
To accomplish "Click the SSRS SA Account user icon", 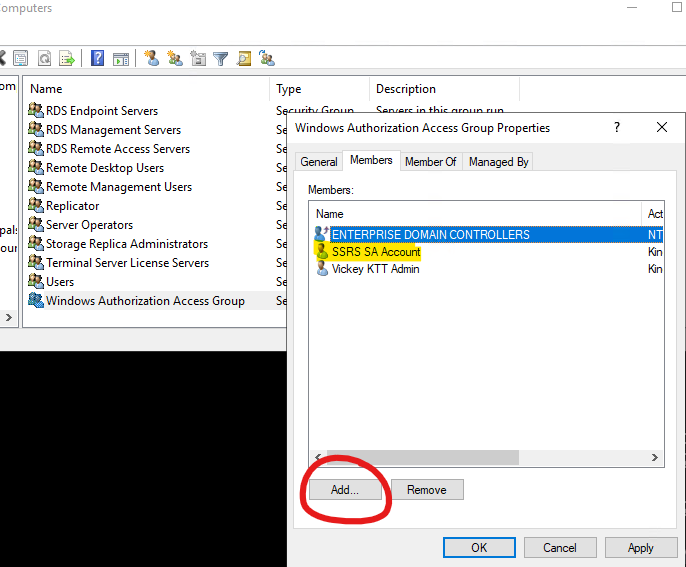I will pyautogui.click(x=322, y=252).
